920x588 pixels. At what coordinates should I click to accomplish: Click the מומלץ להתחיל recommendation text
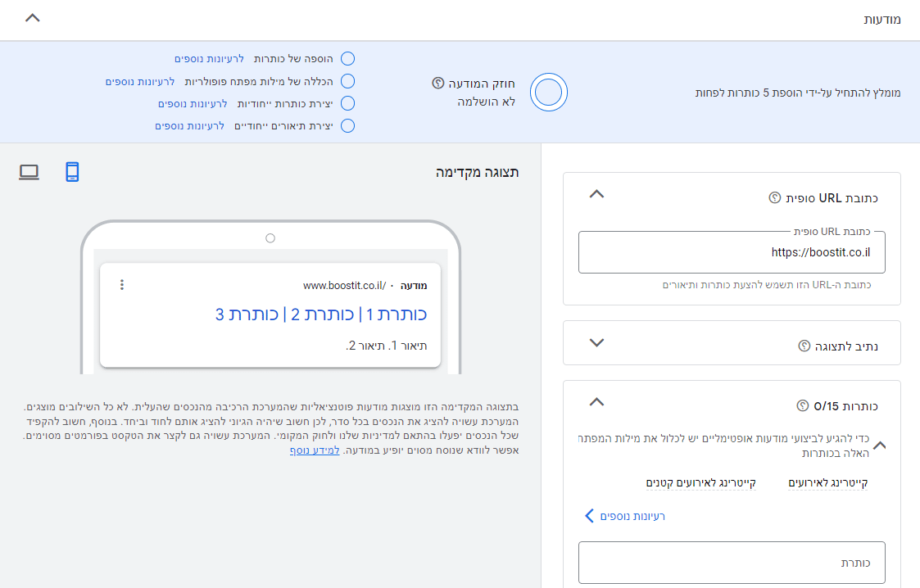click(x=798, y=93)
